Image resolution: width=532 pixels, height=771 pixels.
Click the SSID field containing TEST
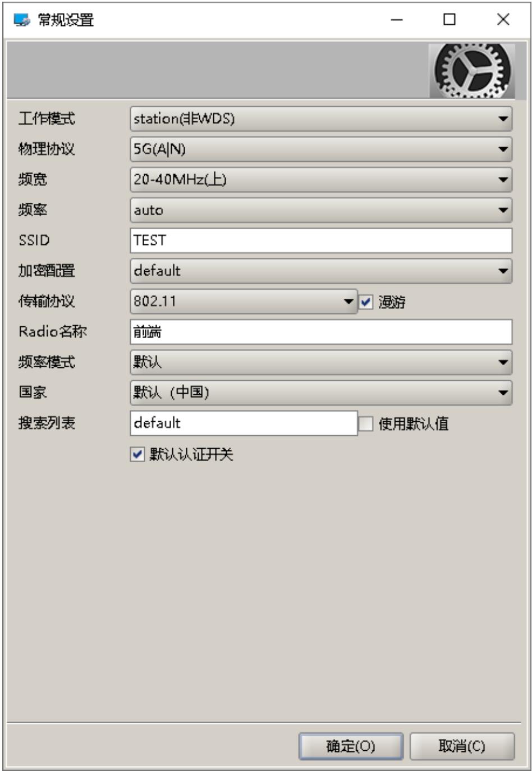[321, 240]
